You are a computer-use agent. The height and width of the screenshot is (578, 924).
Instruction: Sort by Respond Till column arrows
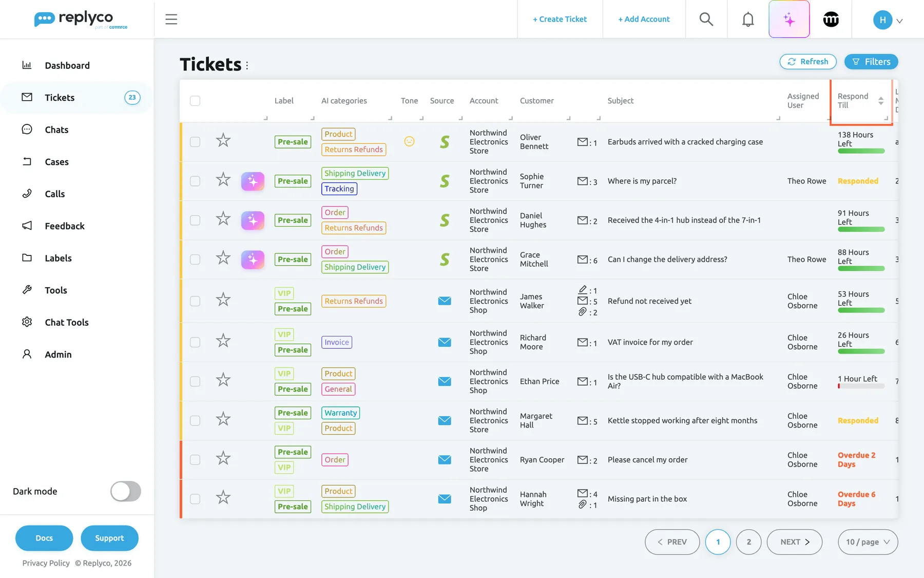[x=881, y=101]
